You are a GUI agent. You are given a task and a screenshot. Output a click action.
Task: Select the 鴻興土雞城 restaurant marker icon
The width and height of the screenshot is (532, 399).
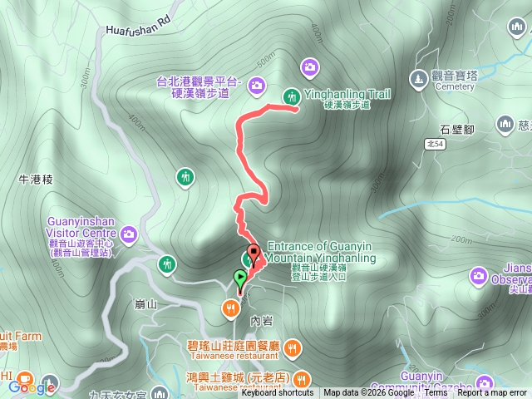point(301,380)
